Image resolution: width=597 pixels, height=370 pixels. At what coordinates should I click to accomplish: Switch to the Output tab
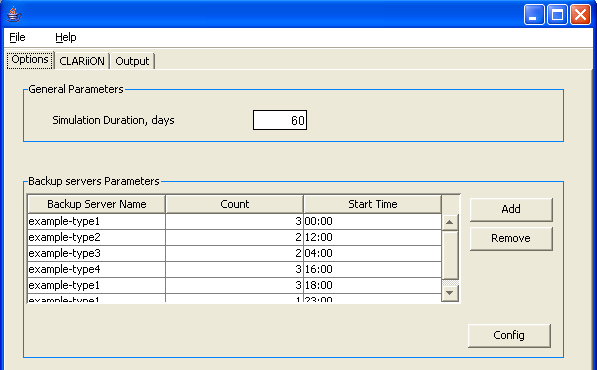point(132,61)
